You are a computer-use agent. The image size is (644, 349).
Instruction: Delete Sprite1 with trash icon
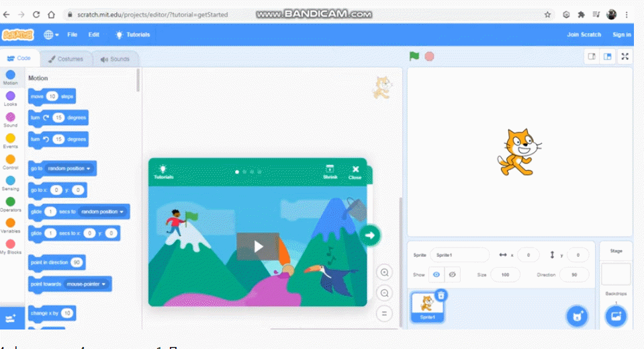[x=441, y=296]
